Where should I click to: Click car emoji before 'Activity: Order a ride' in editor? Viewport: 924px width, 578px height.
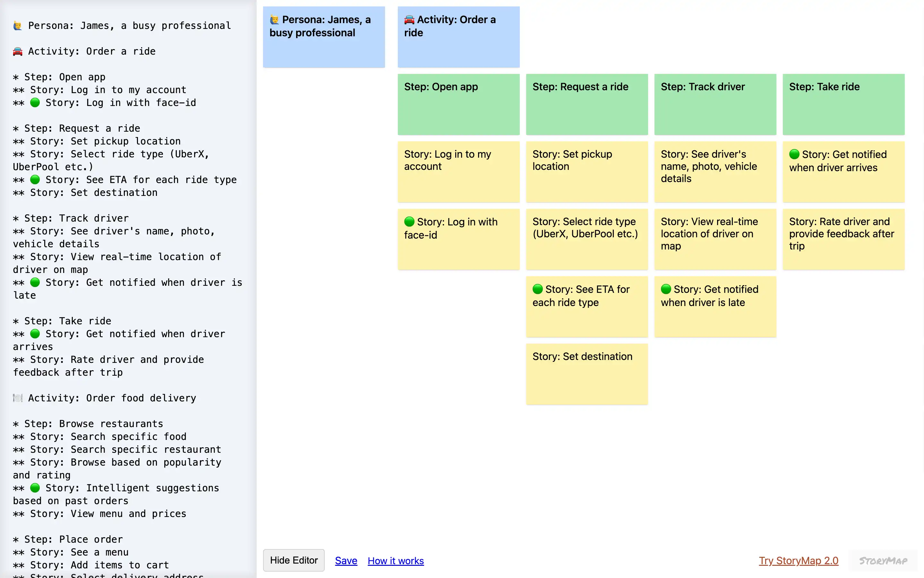[18, 51]
